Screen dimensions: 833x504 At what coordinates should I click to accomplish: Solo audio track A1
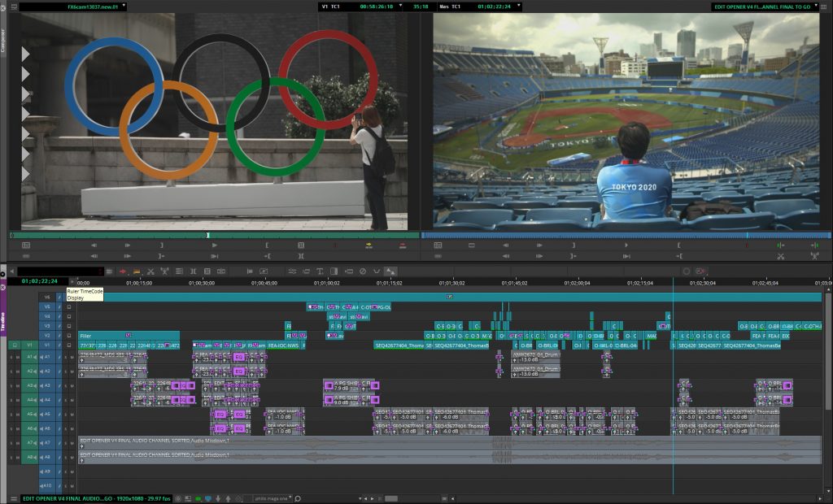(x=66, y=357)
